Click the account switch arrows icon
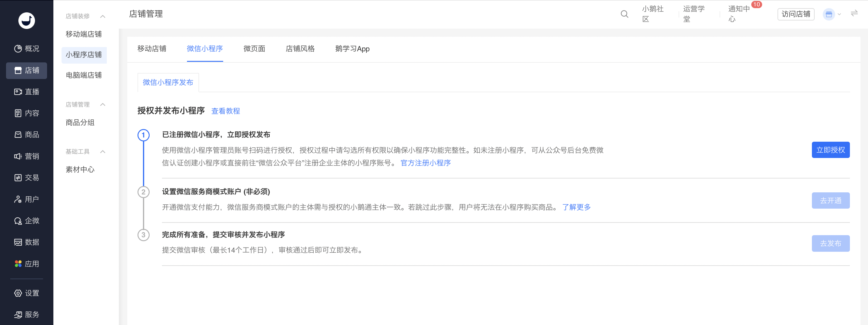This screenshot has width=868, height=325. (x=854, y=14)
